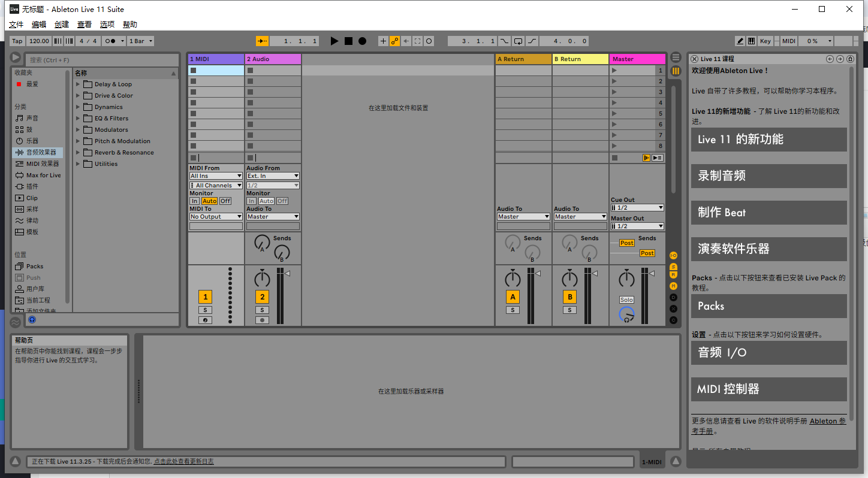Image resolution: width=868 pixels, height=478 pixels.
Task: Toggle the Returns section visibility
Action: 673,274
